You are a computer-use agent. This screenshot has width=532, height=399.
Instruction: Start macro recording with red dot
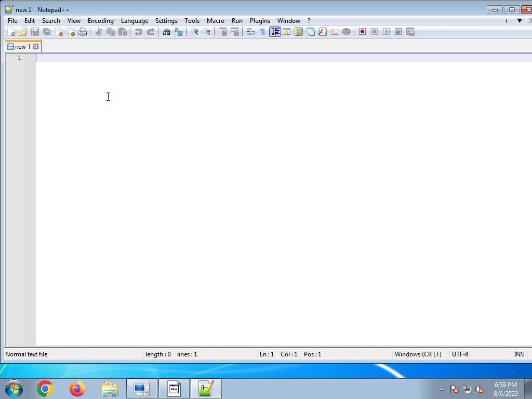pos(362,32)
